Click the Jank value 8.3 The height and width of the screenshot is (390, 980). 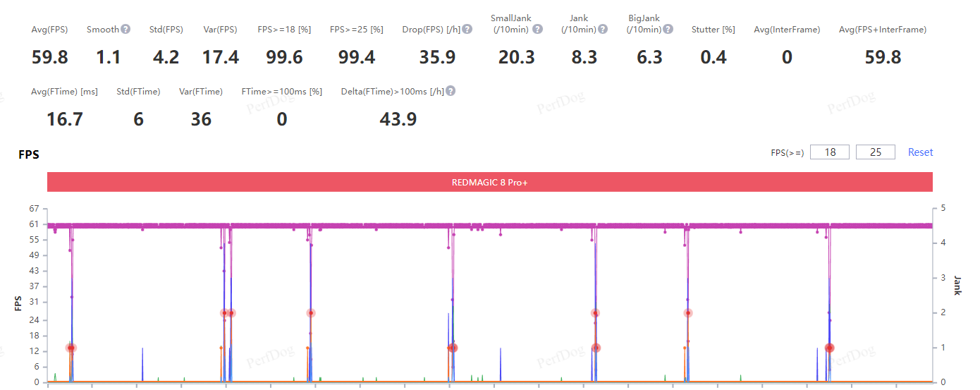click(x=584, y=57)
